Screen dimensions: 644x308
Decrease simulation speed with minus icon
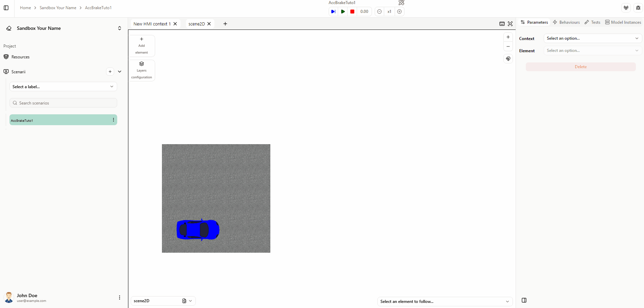(379, 12)
